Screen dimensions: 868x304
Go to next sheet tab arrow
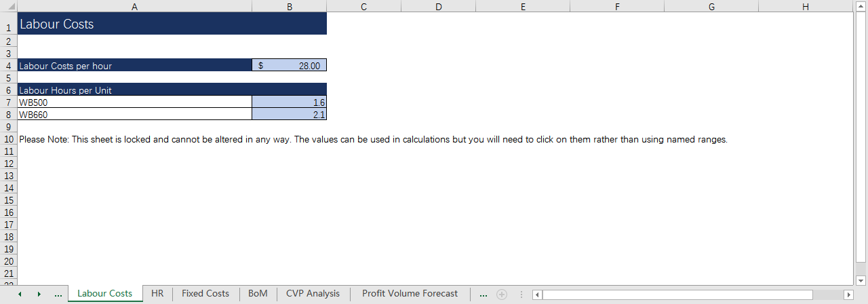point(39,294)
